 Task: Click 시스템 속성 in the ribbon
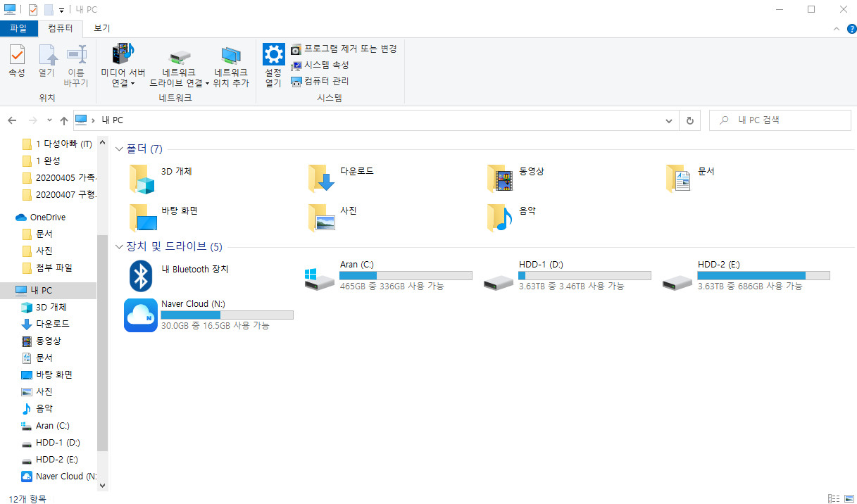tap(320, 65)
